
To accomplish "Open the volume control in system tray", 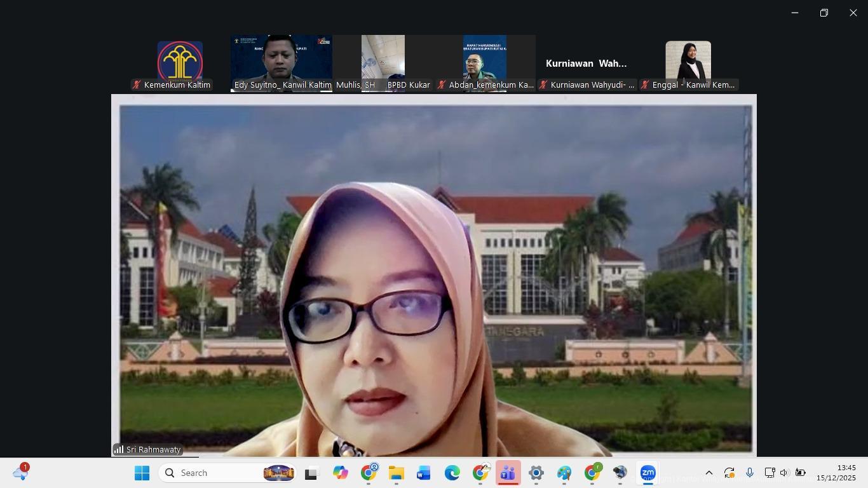I will (784, 473).
